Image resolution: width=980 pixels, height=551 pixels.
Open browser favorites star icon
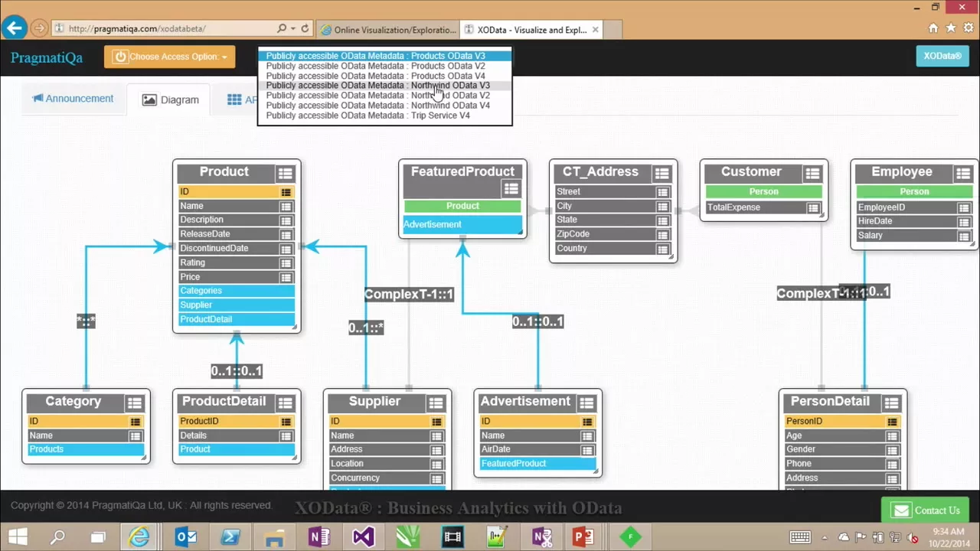coord(951,28)
